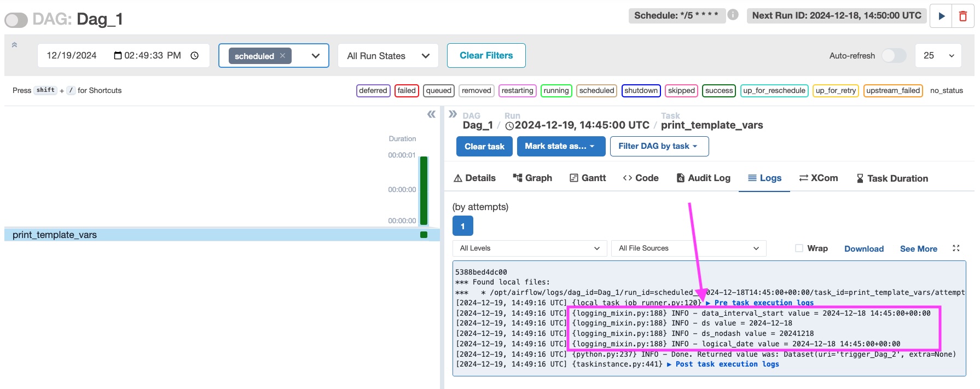980x389 pixels.
Task: Switch to the XCom tab
Action: coord(819,178)
